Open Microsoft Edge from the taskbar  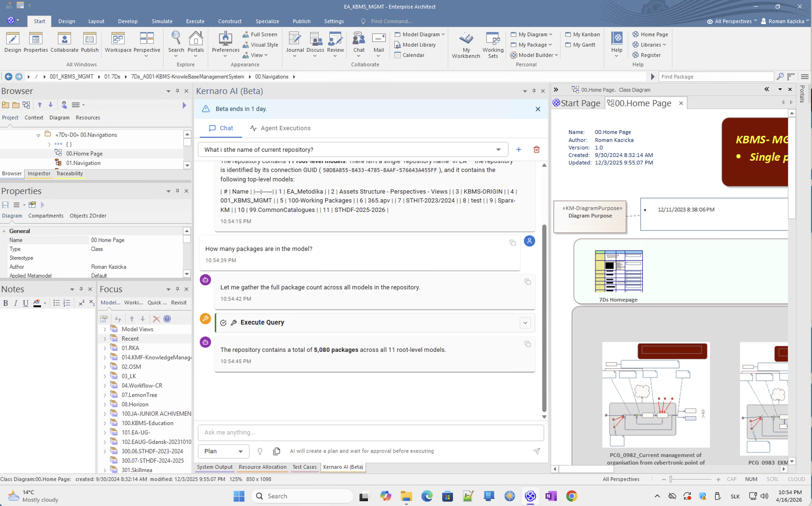[427, 496]
